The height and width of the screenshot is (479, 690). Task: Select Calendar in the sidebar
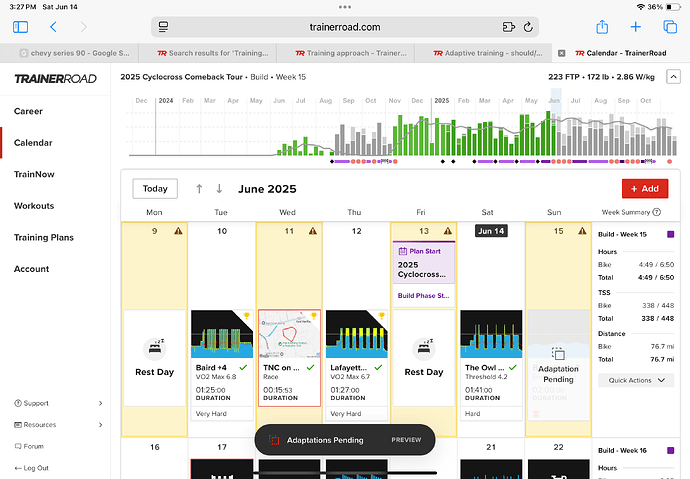[33, 143]
